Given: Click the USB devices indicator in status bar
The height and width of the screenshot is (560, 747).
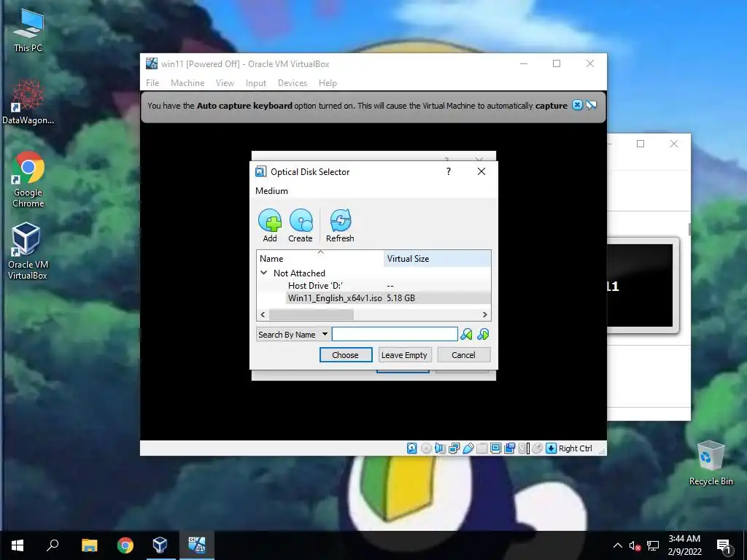Looking at the screenshot, I should click(x=468, y=448).
